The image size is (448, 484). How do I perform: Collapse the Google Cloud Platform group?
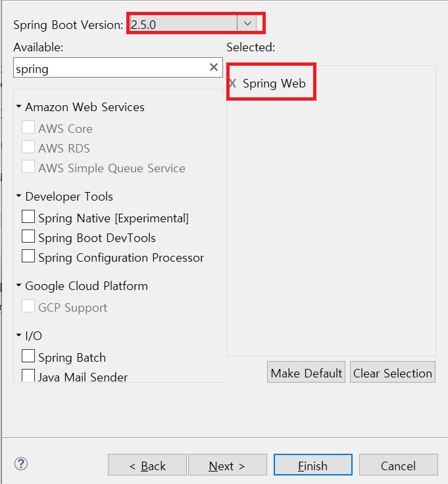pos(19,285)
